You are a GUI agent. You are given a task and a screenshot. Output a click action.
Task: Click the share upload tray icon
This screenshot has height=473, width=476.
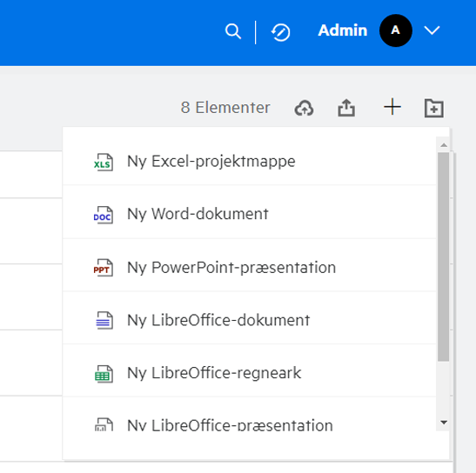[346, 108]
